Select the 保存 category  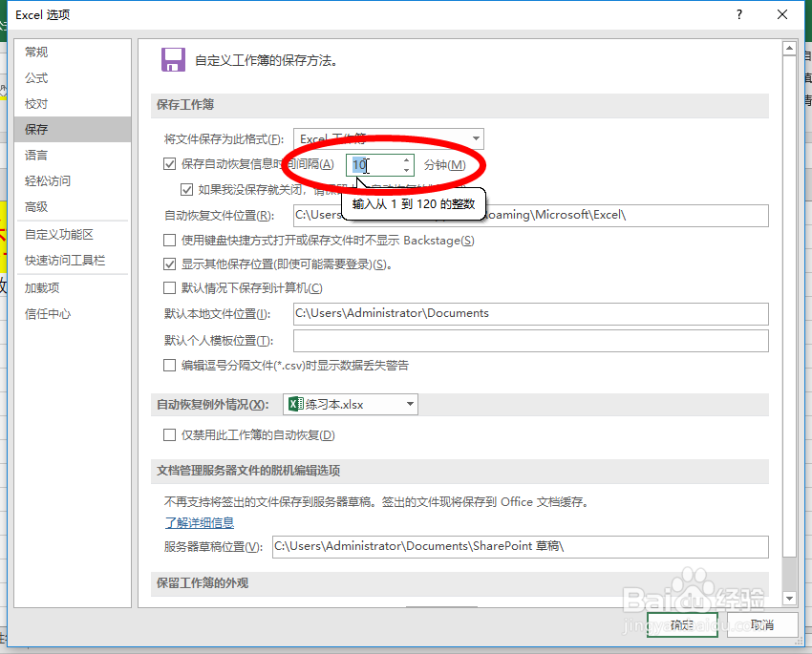(x=73, y=129)
